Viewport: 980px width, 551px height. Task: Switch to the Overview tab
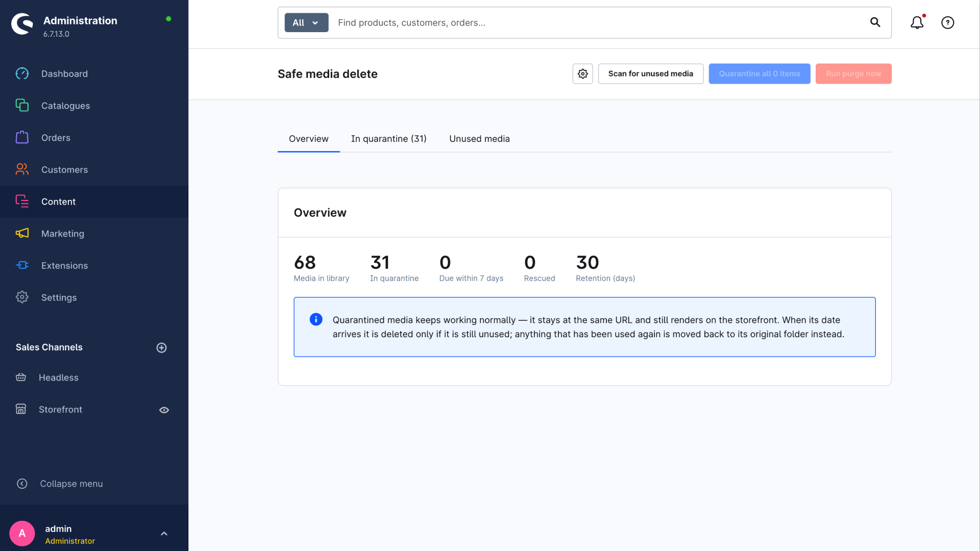(x=308, y=139)
